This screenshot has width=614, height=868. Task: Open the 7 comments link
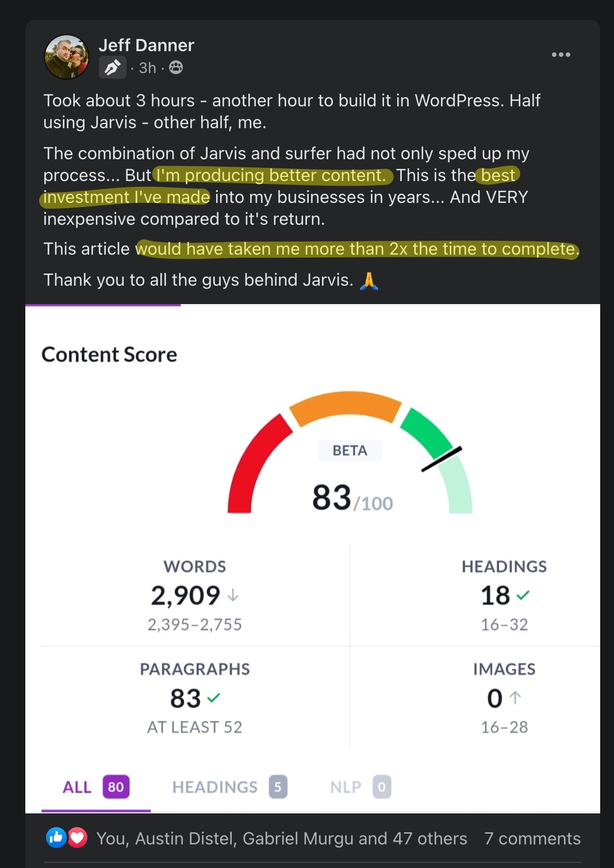tap(532, 838)
